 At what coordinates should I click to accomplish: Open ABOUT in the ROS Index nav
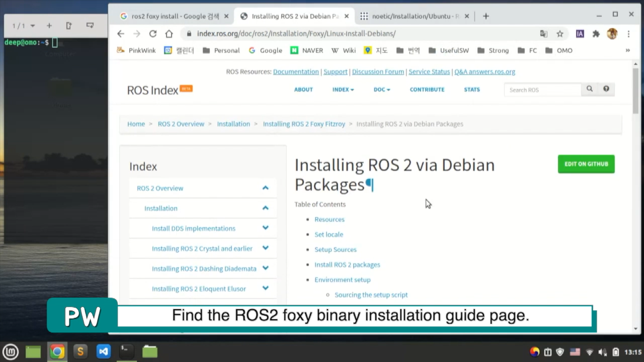click(x=303, y=89)
